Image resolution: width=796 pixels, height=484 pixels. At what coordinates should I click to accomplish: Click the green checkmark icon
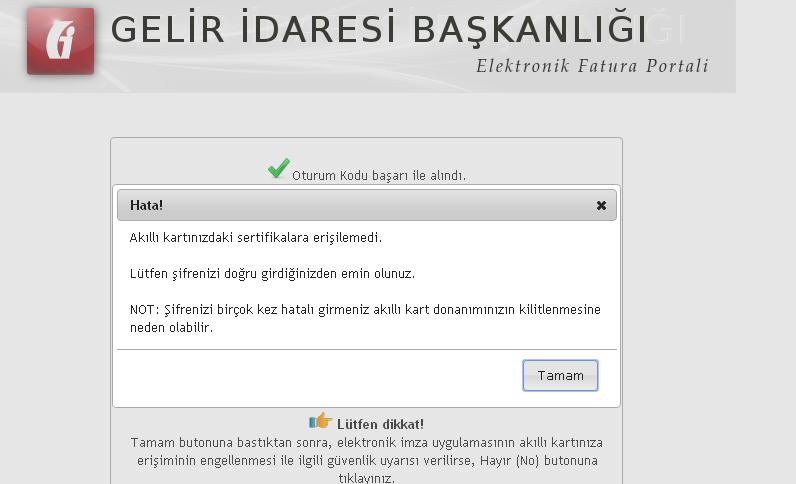click(x=278, y=169)
